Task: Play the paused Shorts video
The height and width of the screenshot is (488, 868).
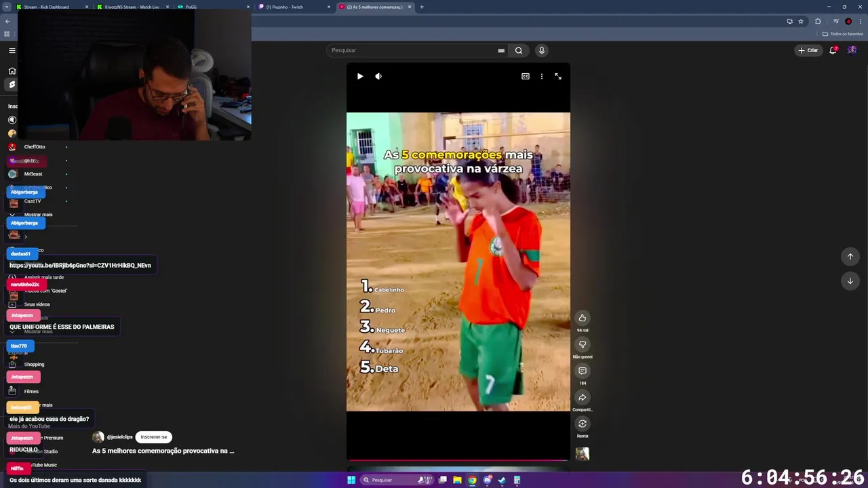Action: coord(360,77)
